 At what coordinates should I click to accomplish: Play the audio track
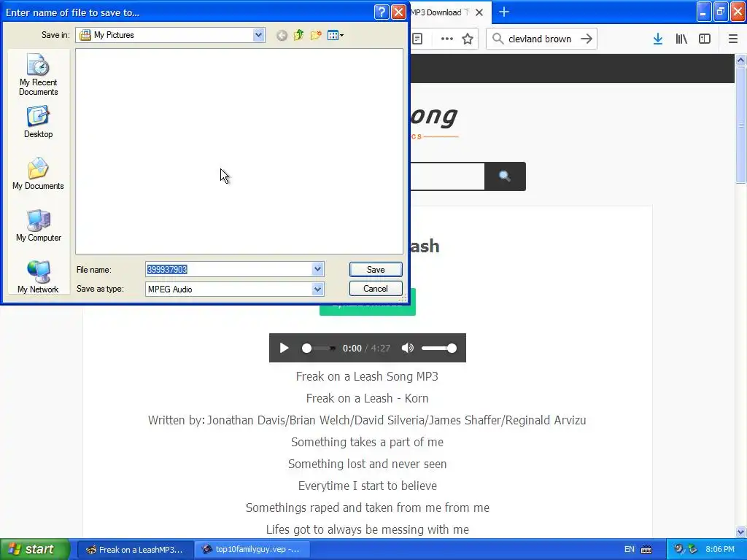tap(284, 348)
